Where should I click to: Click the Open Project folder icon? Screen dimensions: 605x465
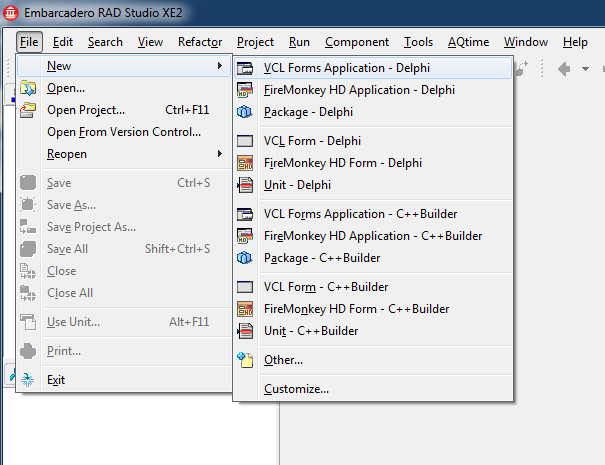[29, 110]
